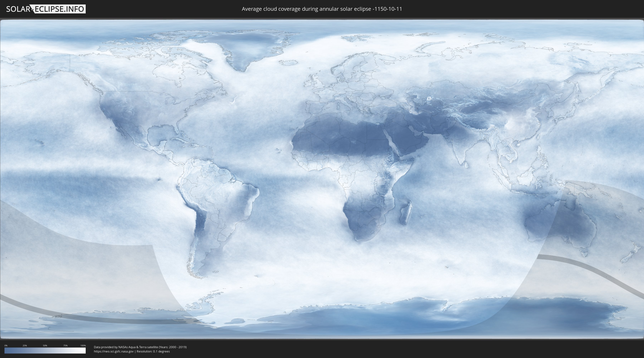Click the NASA Aqua & Terra data credit
This screenshot has height=358, width=644.
pos(140,347)
